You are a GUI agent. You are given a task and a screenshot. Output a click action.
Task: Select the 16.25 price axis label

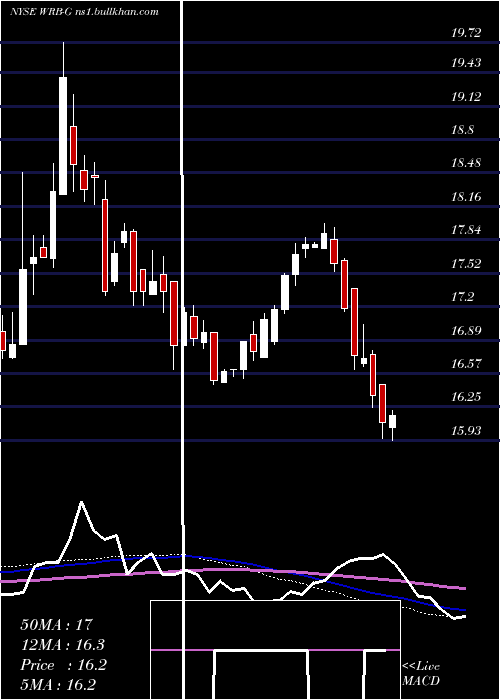(x=466, y=397)
